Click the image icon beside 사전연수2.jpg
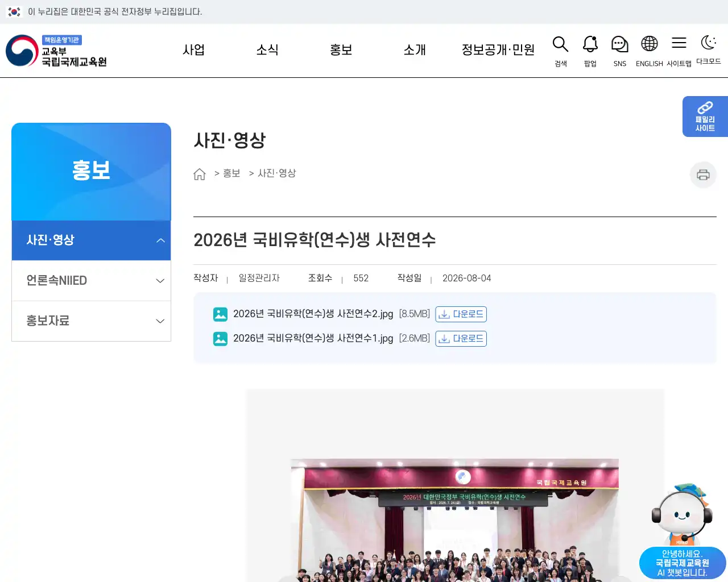The height and width of the screenshot is (582, 728). (x=220, y=314)
